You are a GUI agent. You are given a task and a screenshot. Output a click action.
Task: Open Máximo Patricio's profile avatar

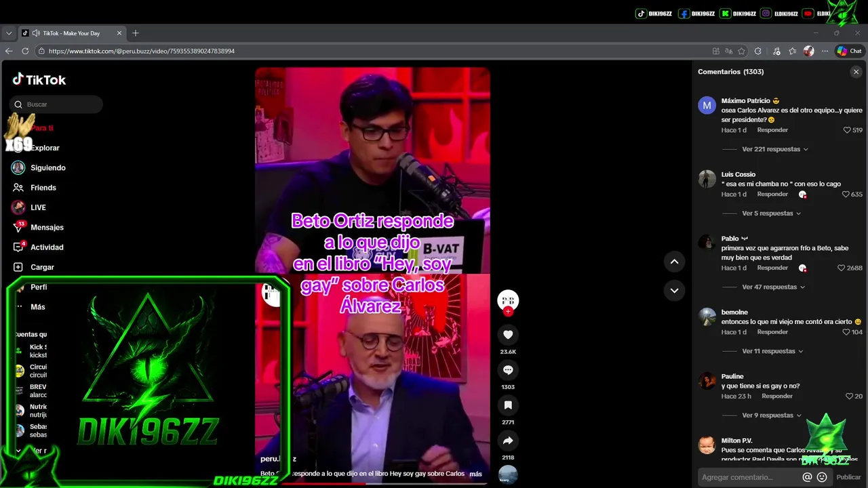[x=707, y=105]
